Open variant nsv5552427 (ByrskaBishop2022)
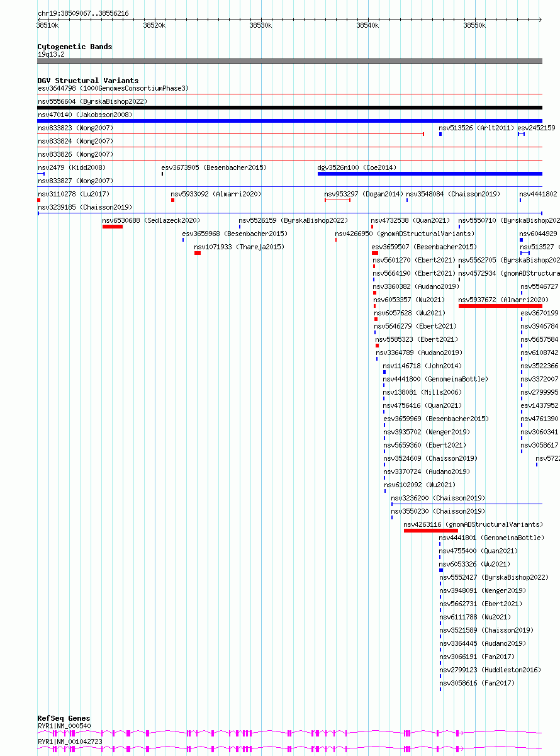The height and width of the screenshot is (756, 560). pos(494,577)
